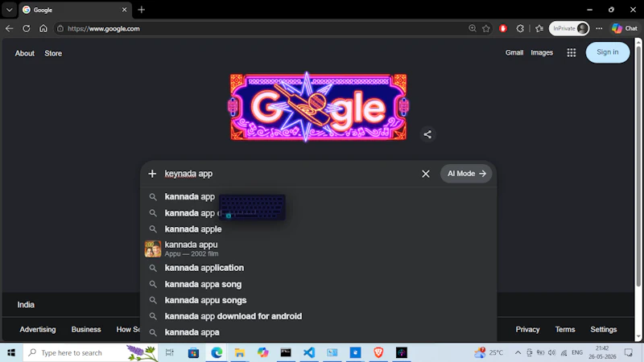Viewport: 644px width, 362px height.
Task: Open the Privacy footer link
Action: [x=527, y=330]
